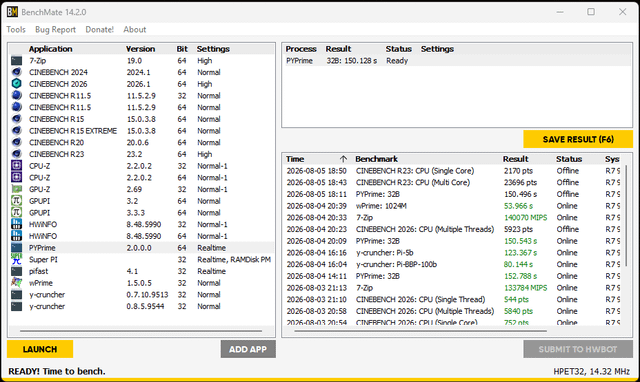Click the CINEBENCH R20 icon

16,142
